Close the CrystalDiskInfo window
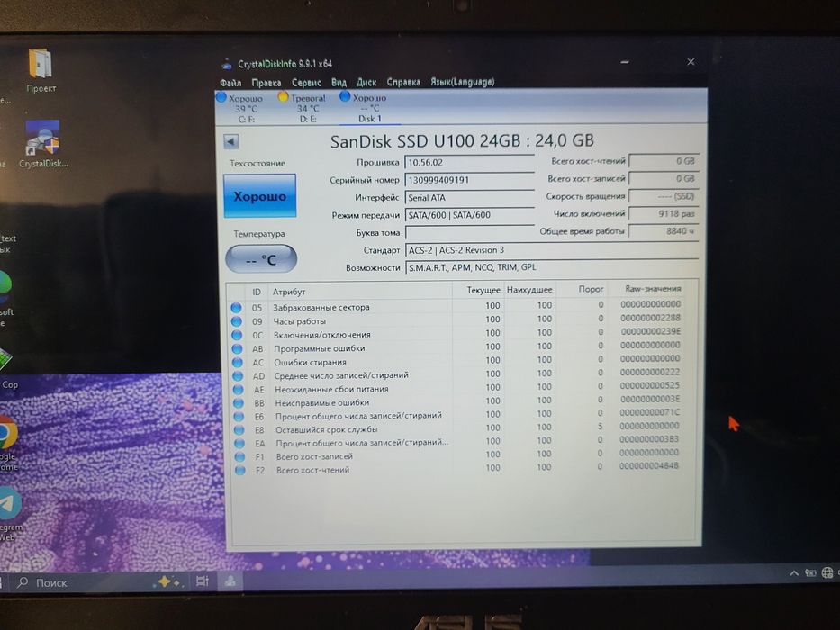 tap(691, 62)
